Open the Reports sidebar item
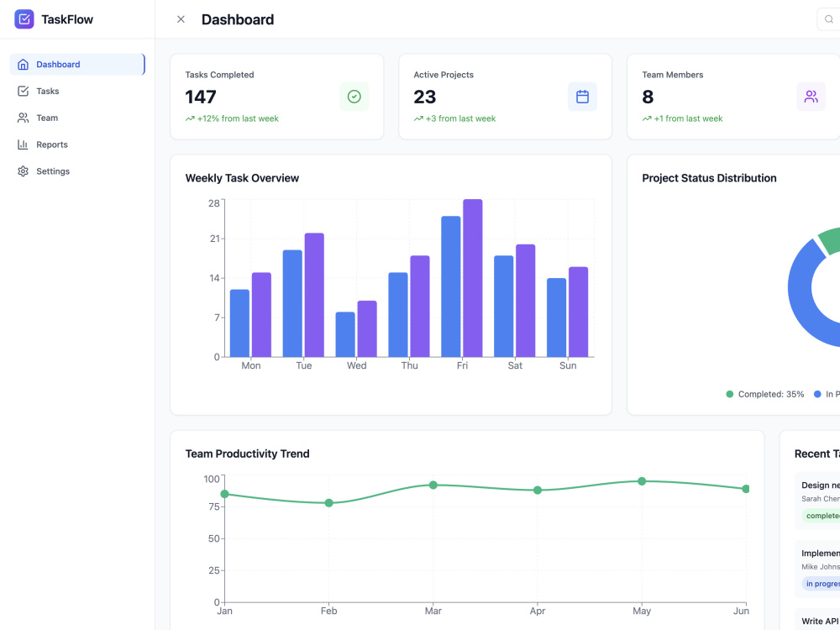 click(77, 144)
